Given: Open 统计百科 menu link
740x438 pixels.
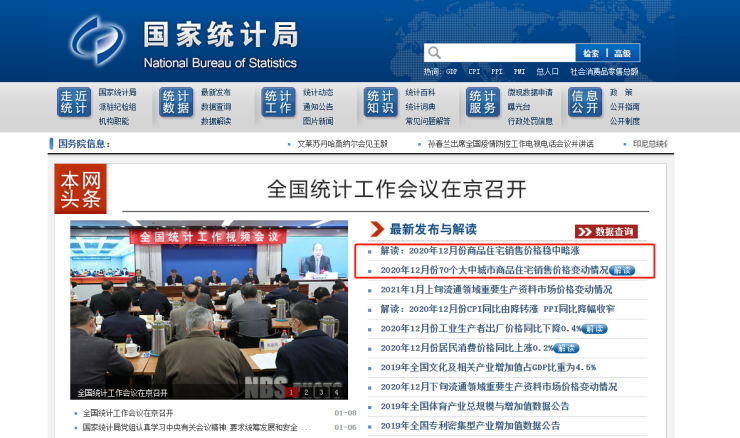Looking at the screenshot, I should [420, 93].
